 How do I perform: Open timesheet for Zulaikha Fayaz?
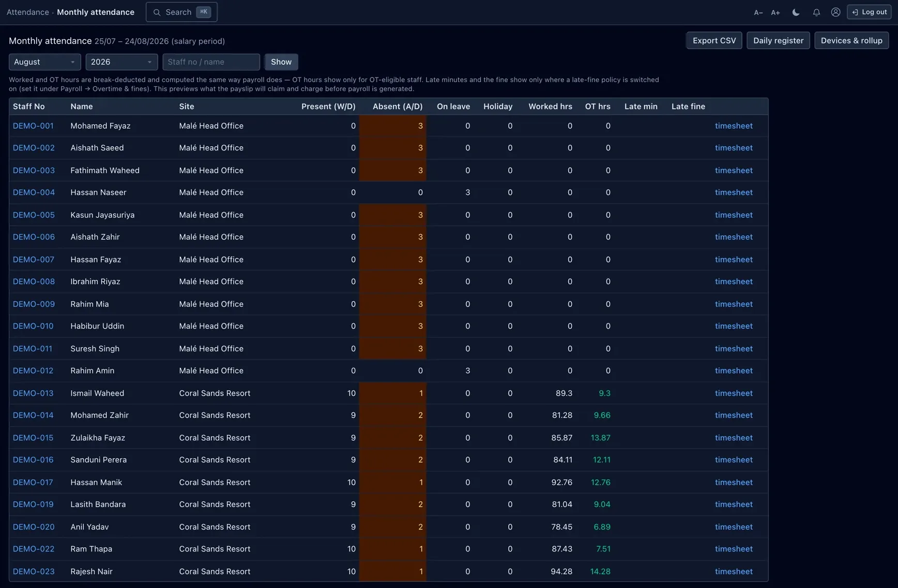tap(734, 438)
